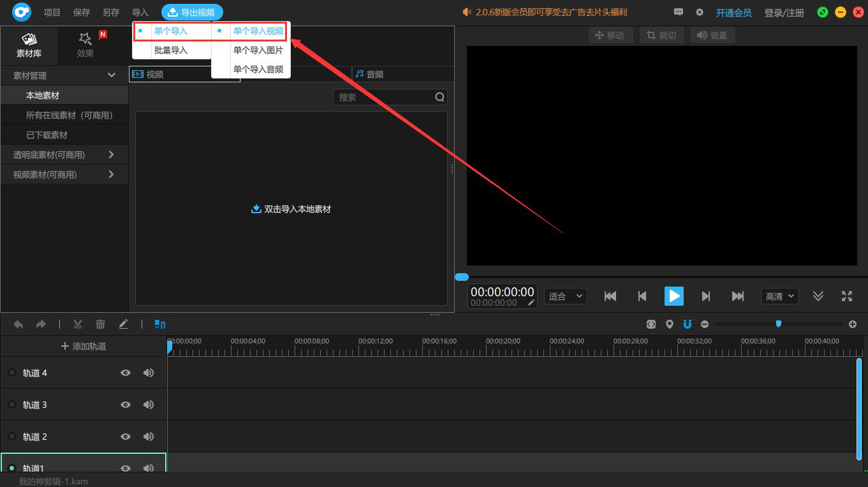
Task: Open the 素材库 media library panel
Action: (x=29, y=45)
